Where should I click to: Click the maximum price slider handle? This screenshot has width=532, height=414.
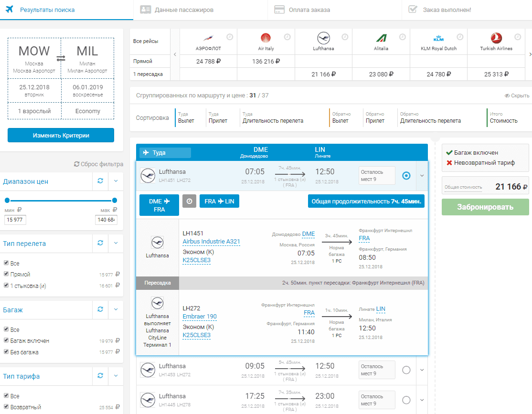click(115, 200)
